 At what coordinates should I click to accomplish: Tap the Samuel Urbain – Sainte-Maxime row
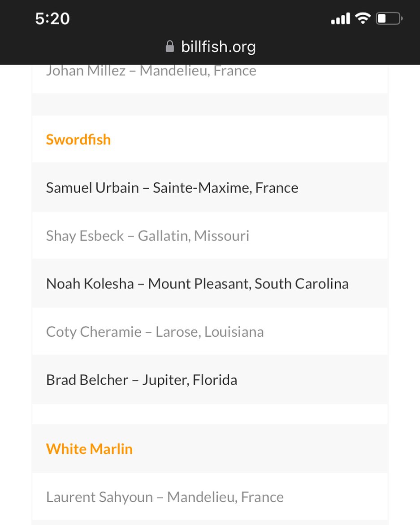[x=172, y=187]
